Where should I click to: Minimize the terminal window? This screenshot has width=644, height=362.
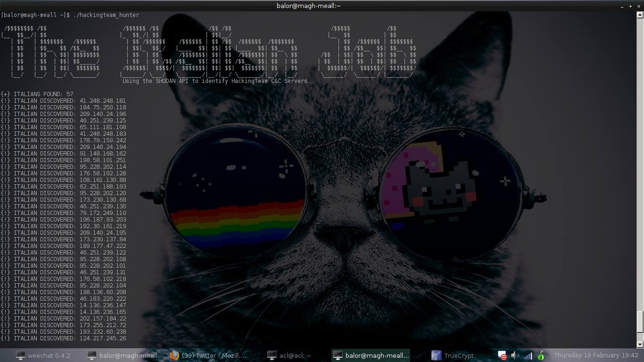(622, 6)
